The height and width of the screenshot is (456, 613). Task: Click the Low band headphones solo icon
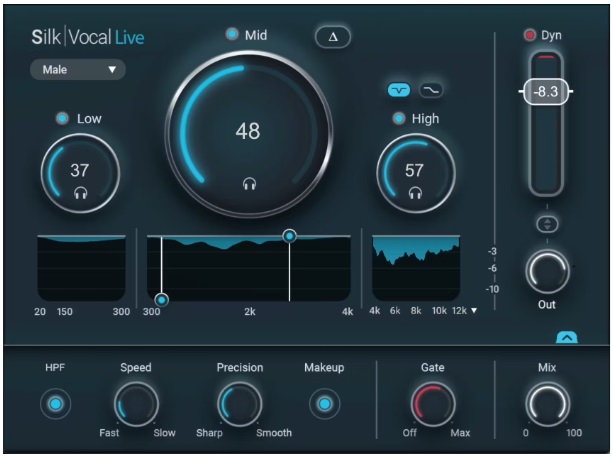tap(81, 193)
